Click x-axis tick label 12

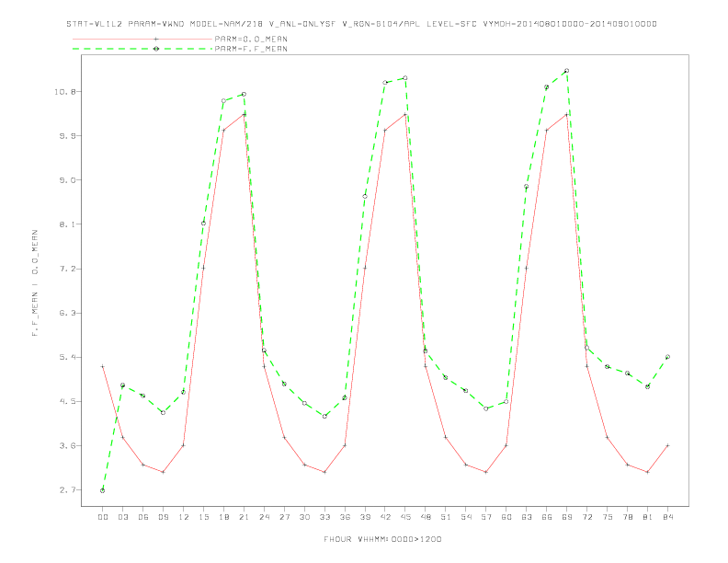(184, 517)
